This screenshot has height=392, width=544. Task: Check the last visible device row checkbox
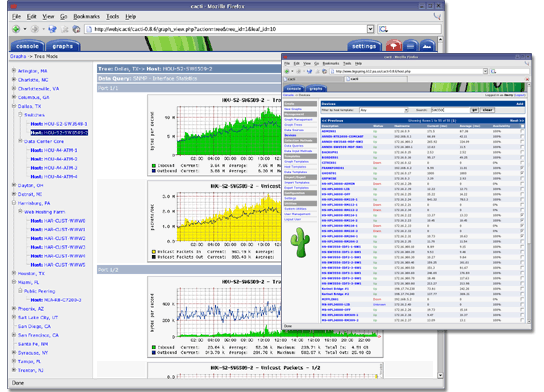[522, 320]
